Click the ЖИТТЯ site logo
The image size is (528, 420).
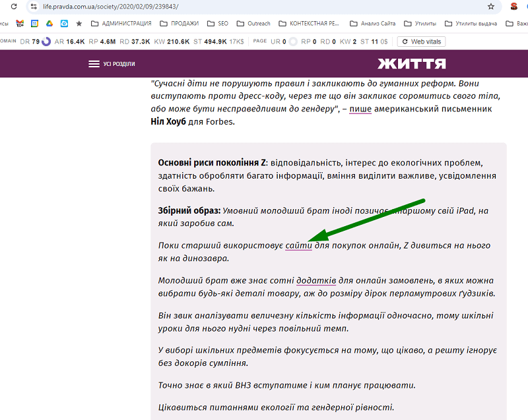point(411,63)
